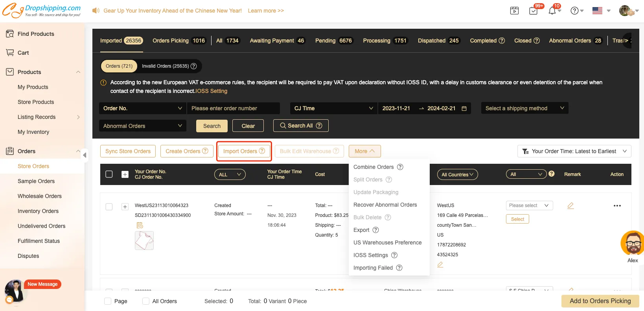The height and width of the screenshot is (311, 644).
Task: Enable the All Orders checkbox
Action: [146, 301]
